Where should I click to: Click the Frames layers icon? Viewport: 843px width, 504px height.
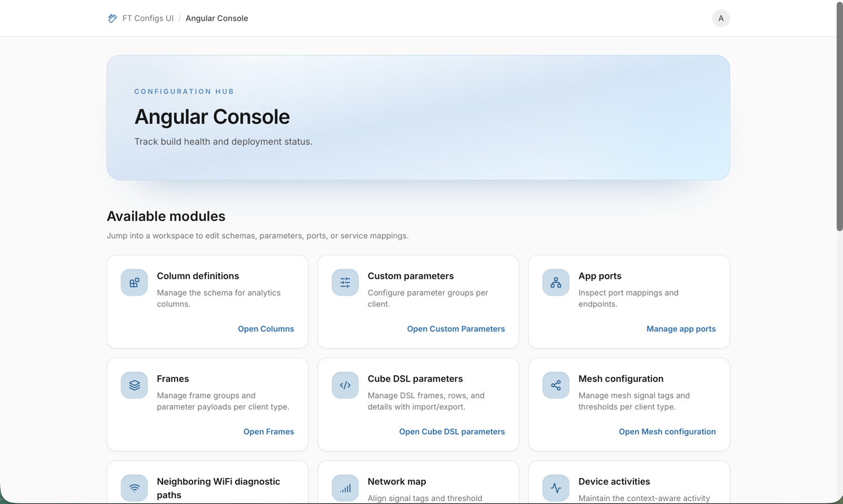click(134, 385)
